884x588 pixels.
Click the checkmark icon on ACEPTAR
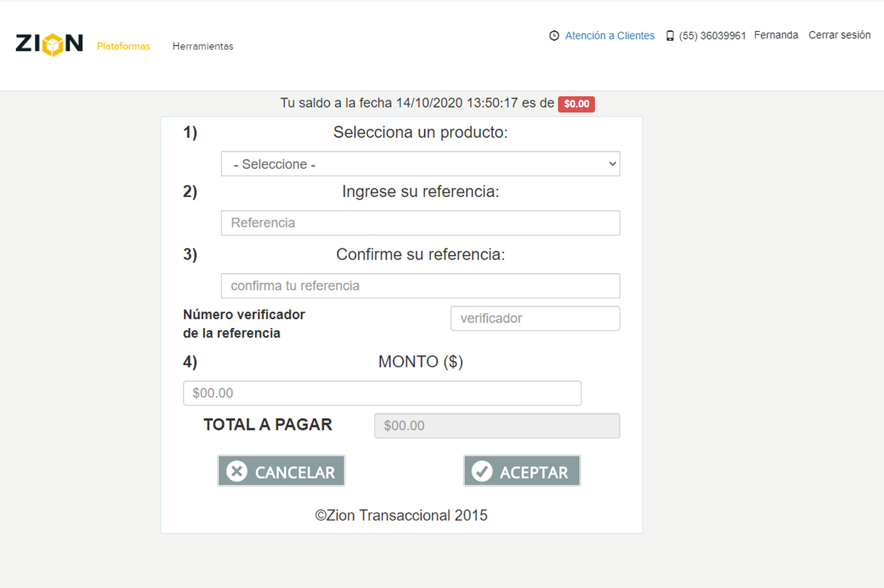pos(482,472)
